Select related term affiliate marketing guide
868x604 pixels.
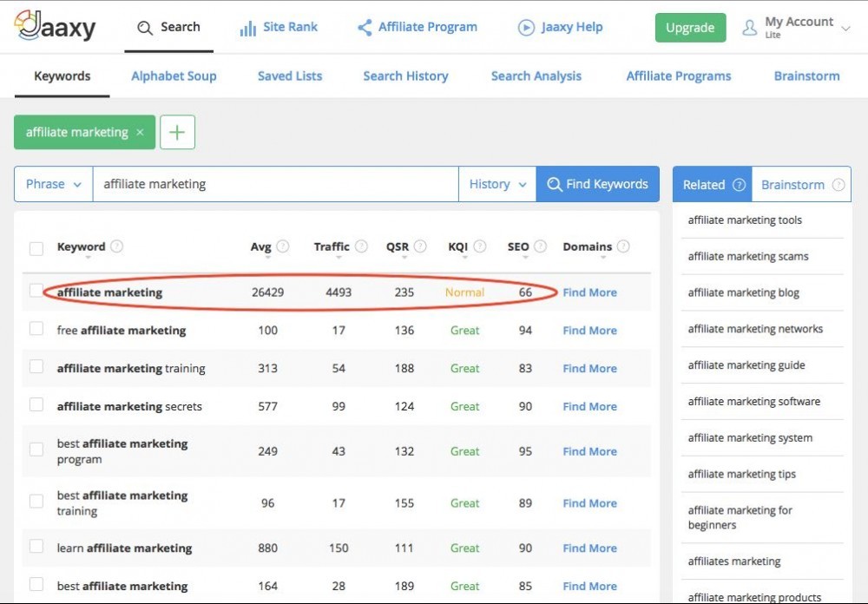pyautogui.click(x=746, y=365)
